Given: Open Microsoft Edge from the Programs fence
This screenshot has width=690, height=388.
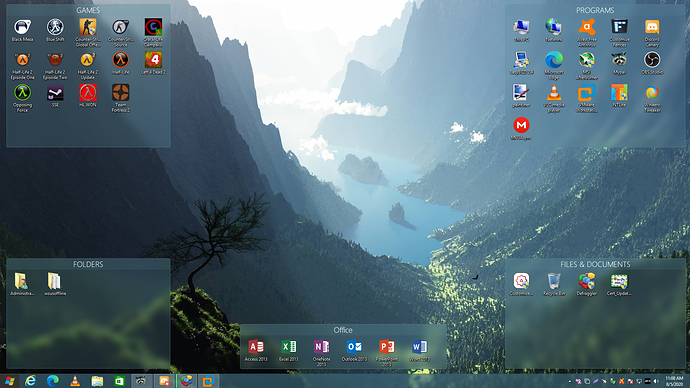Looking at the screenshot, I should pyautogui.click(x=554, y=66).
